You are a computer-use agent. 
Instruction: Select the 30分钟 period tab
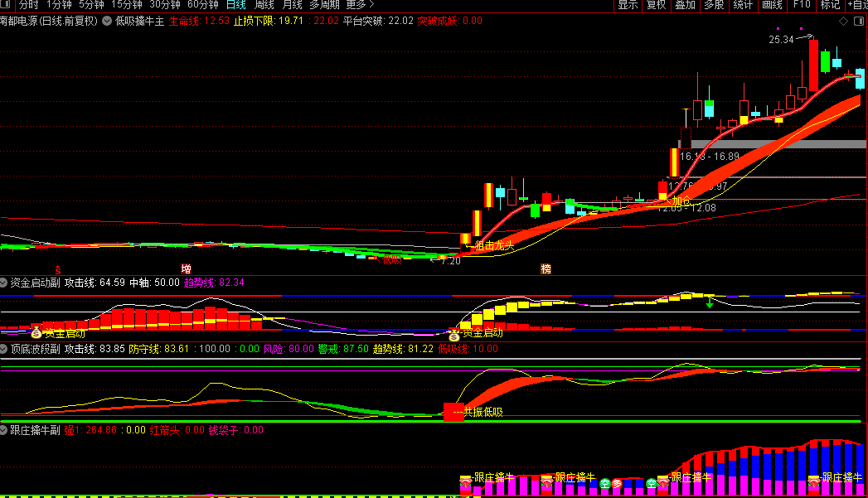165,5
